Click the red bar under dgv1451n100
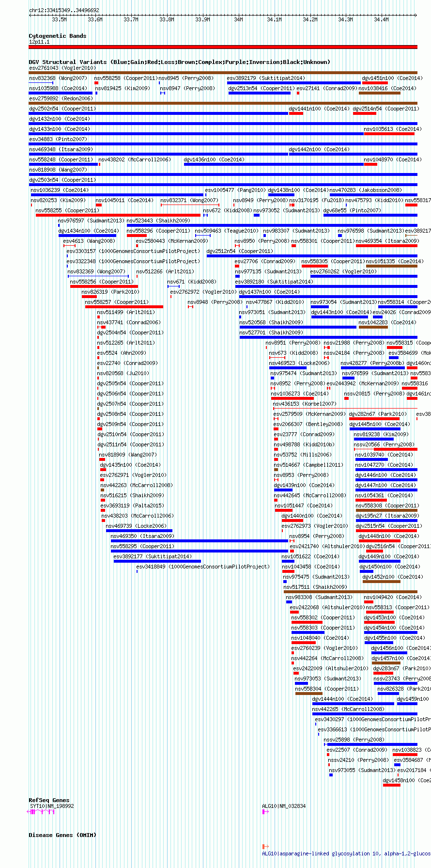 pos(375,83)
